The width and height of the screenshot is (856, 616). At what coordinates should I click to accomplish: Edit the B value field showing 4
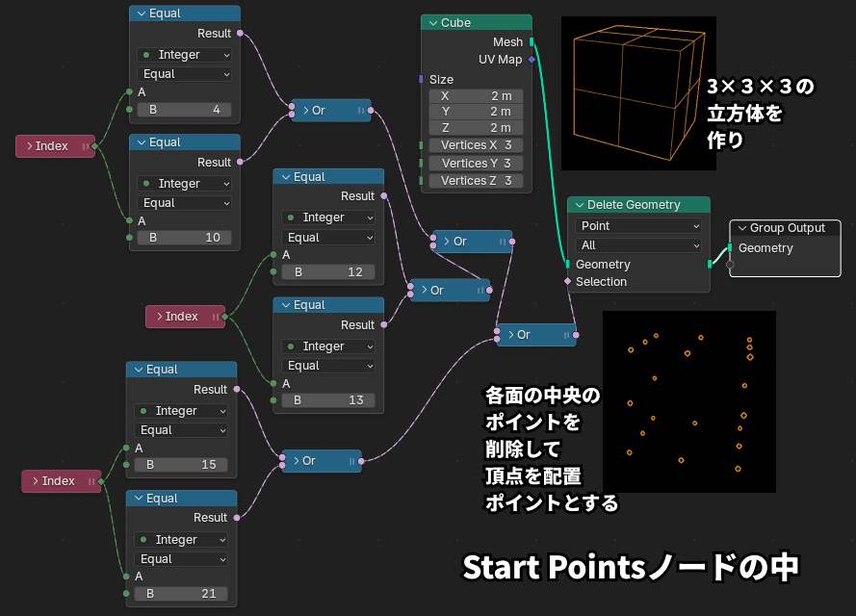click(x=184, y=110)
